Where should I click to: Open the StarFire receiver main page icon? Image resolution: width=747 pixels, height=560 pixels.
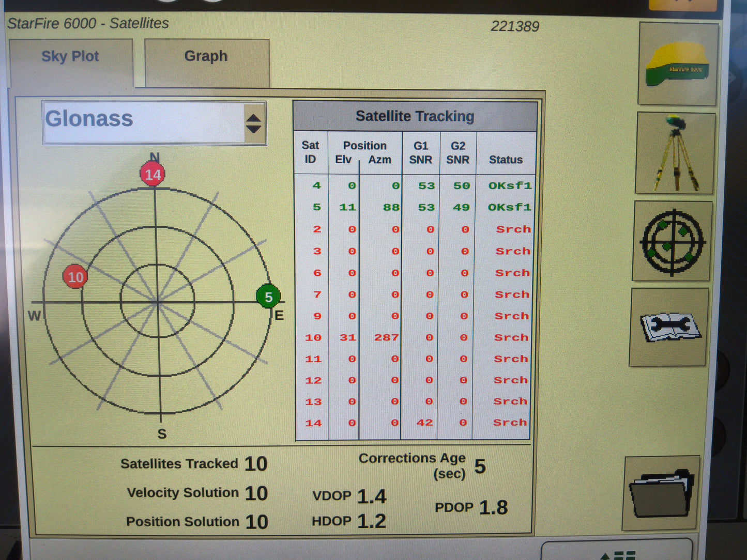(x=678, y=64)
